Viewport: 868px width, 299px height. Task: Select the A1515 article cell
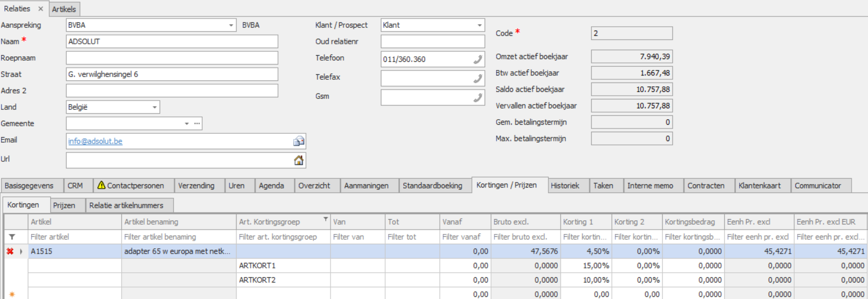tap(75, 251)
